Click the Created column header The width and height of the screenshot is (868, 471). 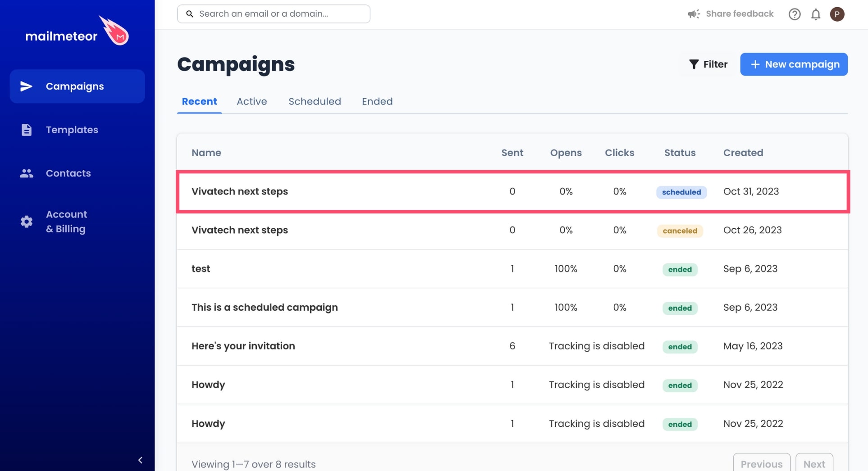point(743,153)
